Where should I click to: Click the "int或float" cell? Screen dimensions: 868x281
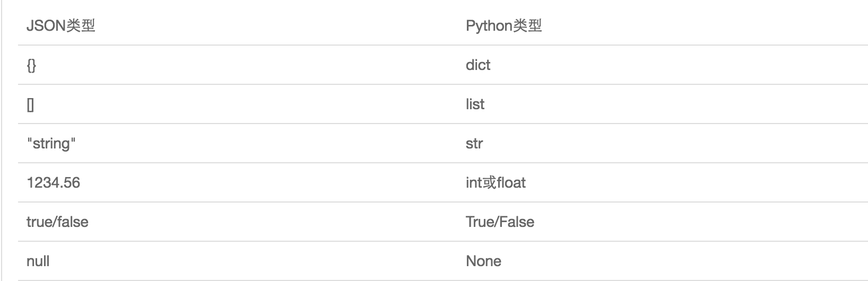pyautogui.click(x=496, y=182)
